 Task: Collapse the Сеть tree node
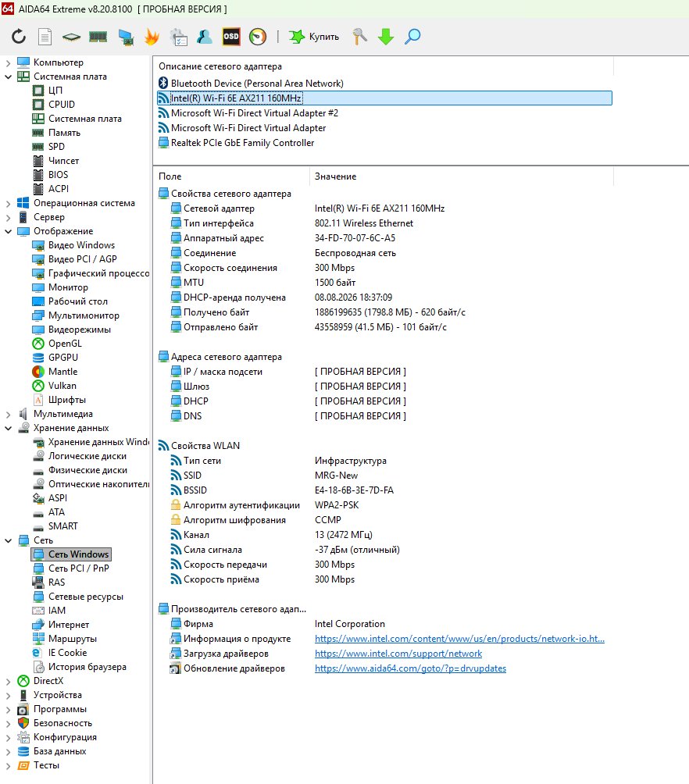[x=8, y=540]
